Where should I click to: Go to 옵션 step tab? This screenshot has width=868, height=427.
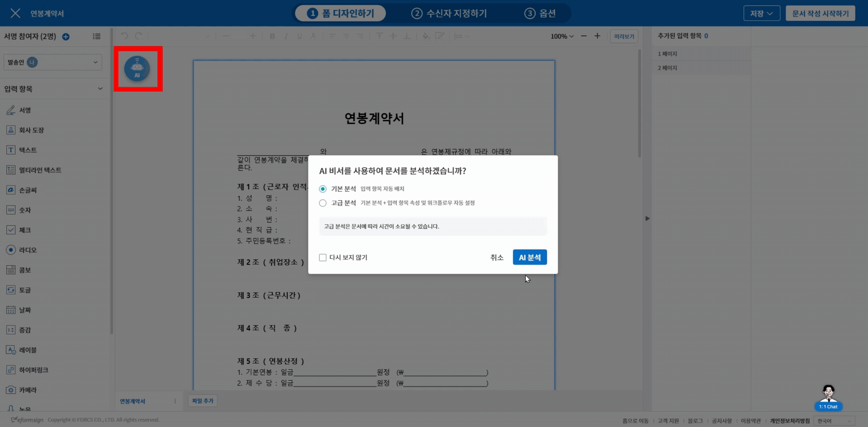(540, 13)
